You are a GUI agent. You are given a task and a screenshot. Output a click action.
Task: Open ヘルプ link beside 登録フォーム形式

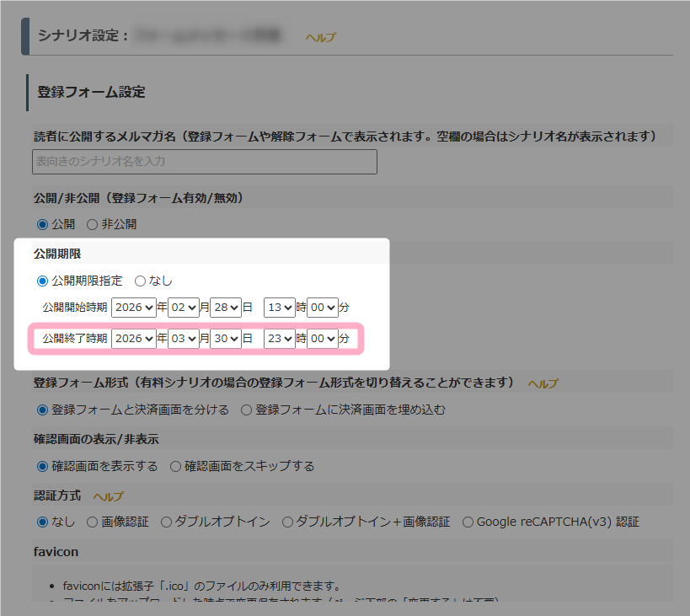[543, 383]
